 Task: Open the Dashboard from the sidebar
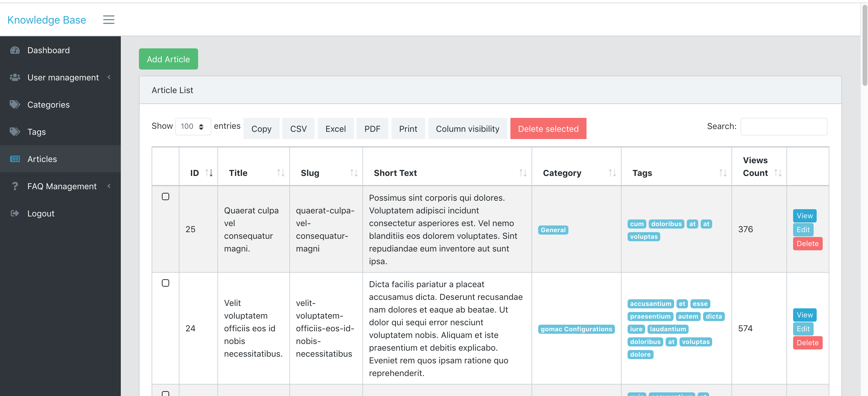pyautogui.click(x=15, y=50)
